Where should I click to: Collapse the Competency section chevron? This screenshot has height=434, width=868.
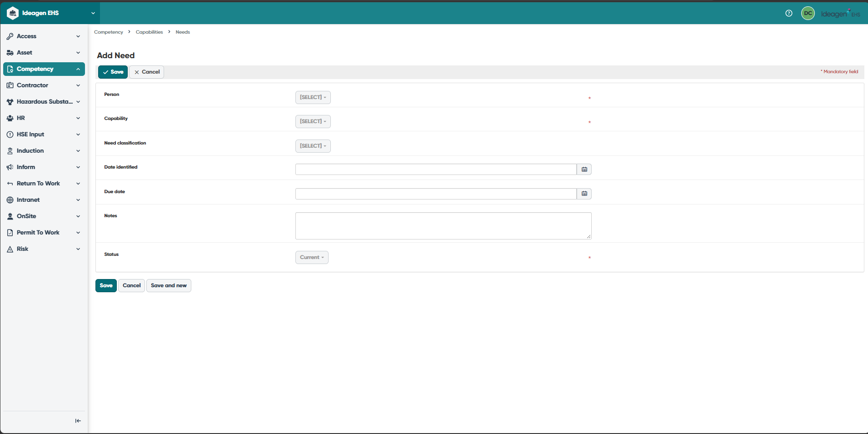tap(78, 69)
